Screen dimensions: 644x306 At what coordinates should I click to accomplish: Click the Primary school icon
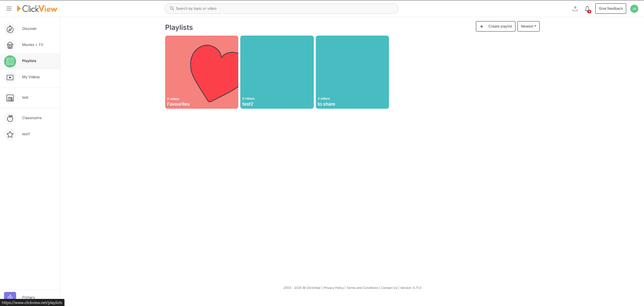pyautogui.click(x=10, y=296)
